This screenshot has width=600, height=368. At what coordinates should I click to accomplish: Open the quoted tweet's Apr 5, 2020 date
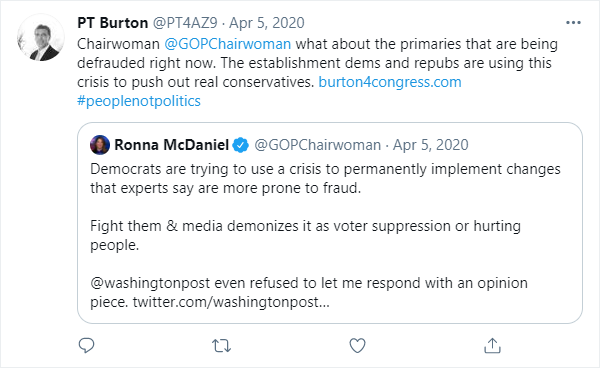pos(430,145)
